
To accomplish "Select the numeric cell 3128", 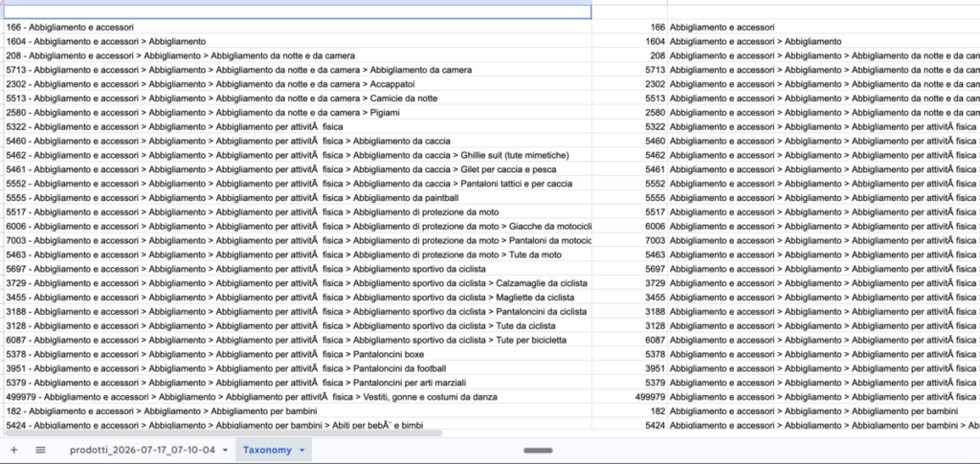I will [x=630, y=325].
